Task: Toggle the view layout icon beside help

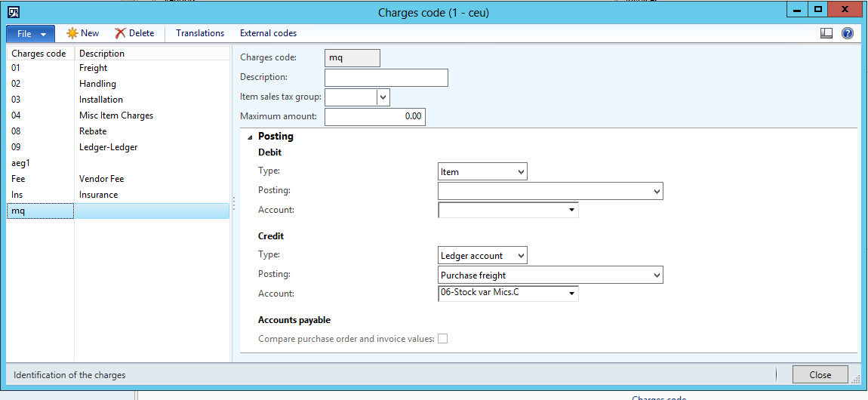Action: [826, 33]
